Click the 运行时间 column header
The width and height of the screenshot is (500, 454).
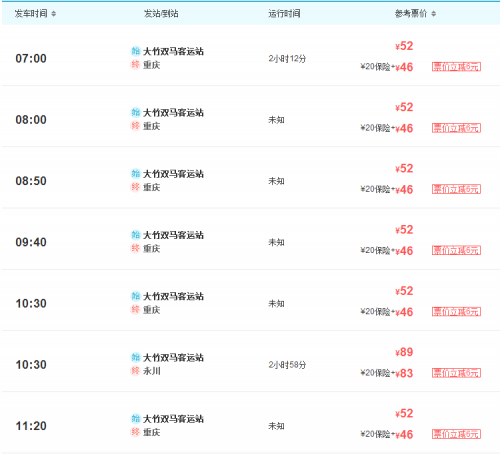pyautogui.click(x=284, y=14)
